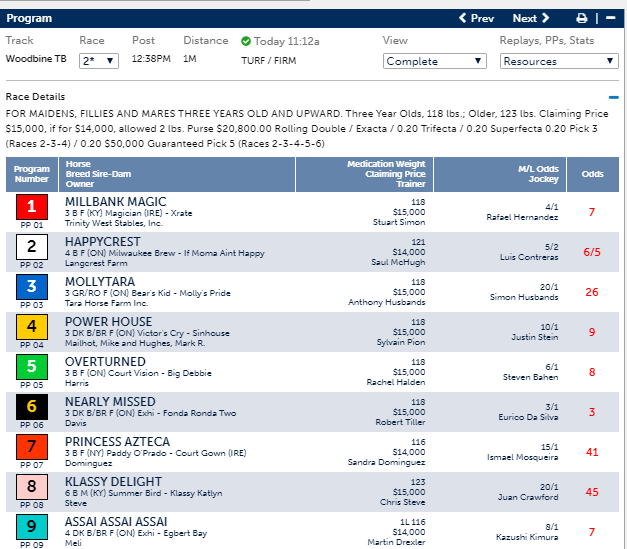Sort by Odds column header

pos(593,174)
